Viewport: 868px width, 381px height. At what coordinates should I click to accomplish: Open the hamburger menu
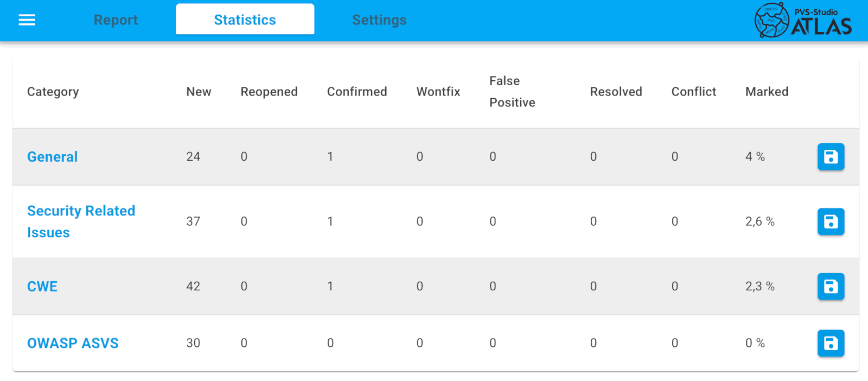(27, 20)
